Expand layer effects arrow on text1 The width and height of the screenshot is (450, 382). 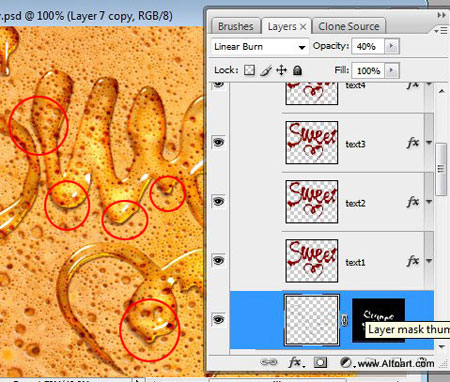(429, 261)
